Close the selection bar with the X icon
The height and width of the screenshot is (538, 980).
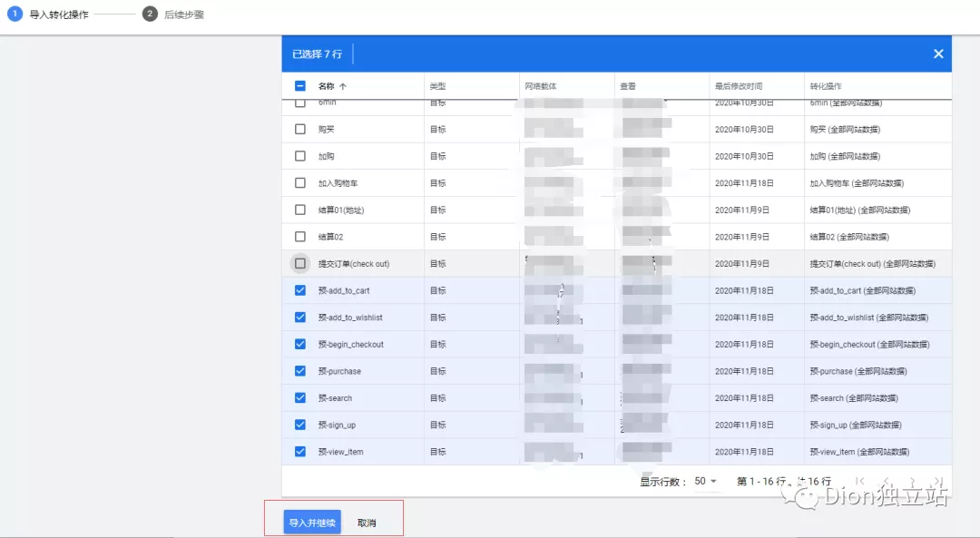(x=938, y=54)
